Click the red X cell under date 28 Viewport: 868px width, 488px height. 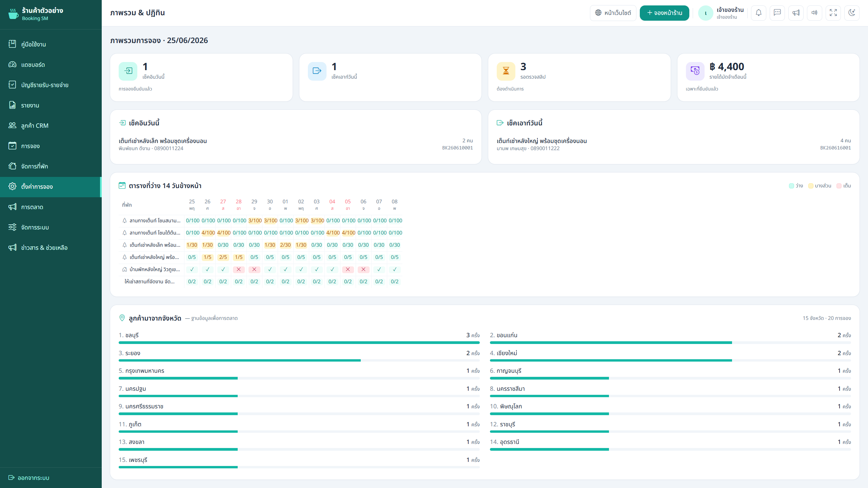pyautogui.click(x=239, y=269)
